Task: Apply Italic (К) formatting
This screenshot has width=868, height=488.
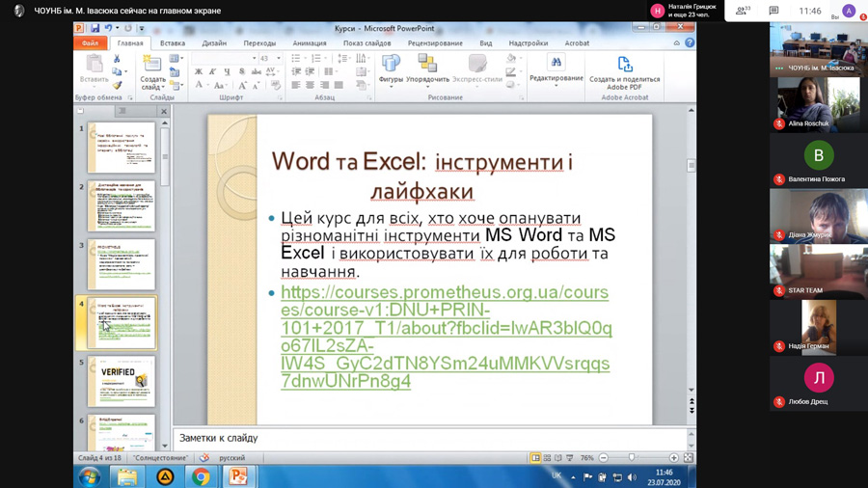Action: pyautogui.click(x=212, y=72)
